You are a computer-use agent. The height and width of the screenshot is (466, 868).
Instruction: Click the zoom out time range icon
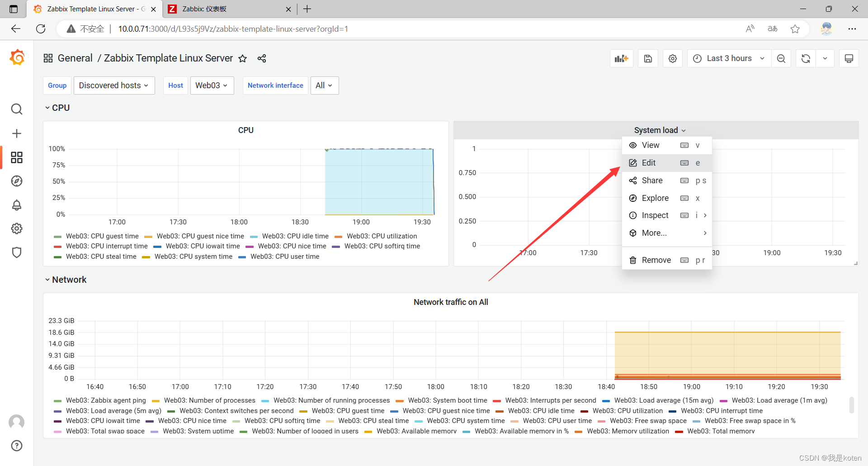(781, 58)
